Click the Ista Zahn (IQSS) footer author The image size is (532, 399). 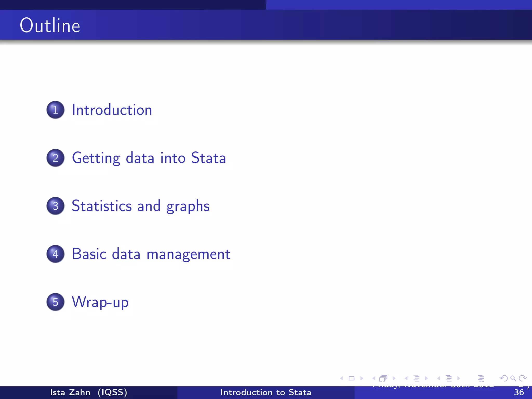click(x=88, y=392)
